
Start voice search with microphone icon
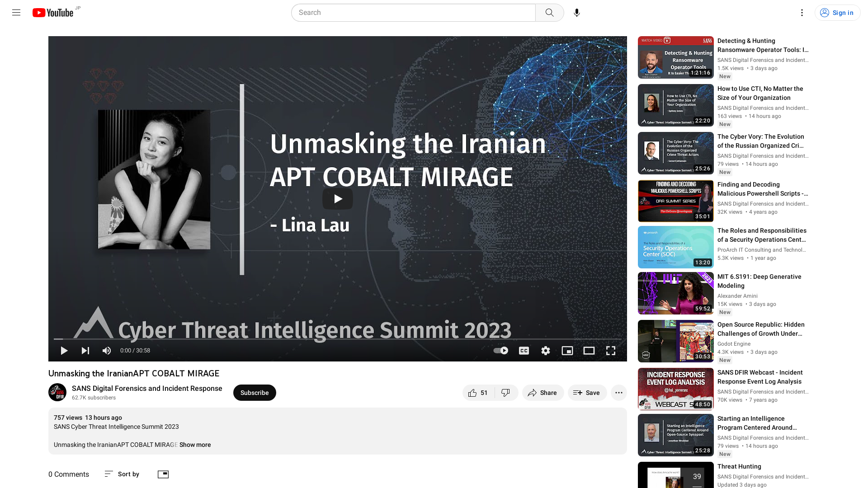[x=577, y=13]
